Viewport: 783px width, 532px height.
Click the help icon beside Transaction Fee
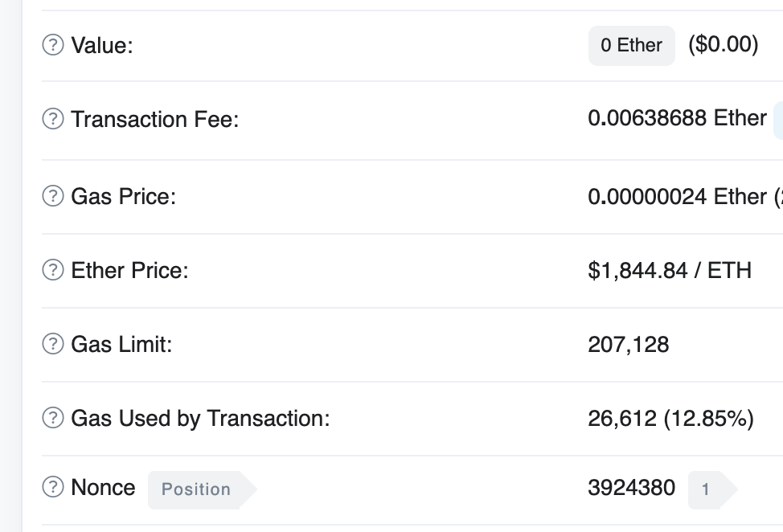(x=53, y=119)
